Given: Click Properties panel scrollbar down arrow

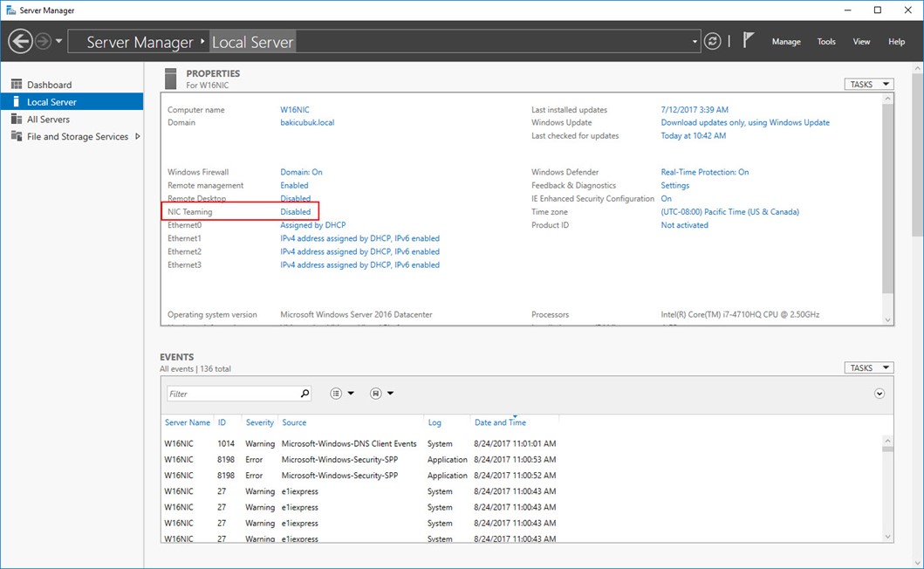Looking at the screenshot, I should (887, 319).
